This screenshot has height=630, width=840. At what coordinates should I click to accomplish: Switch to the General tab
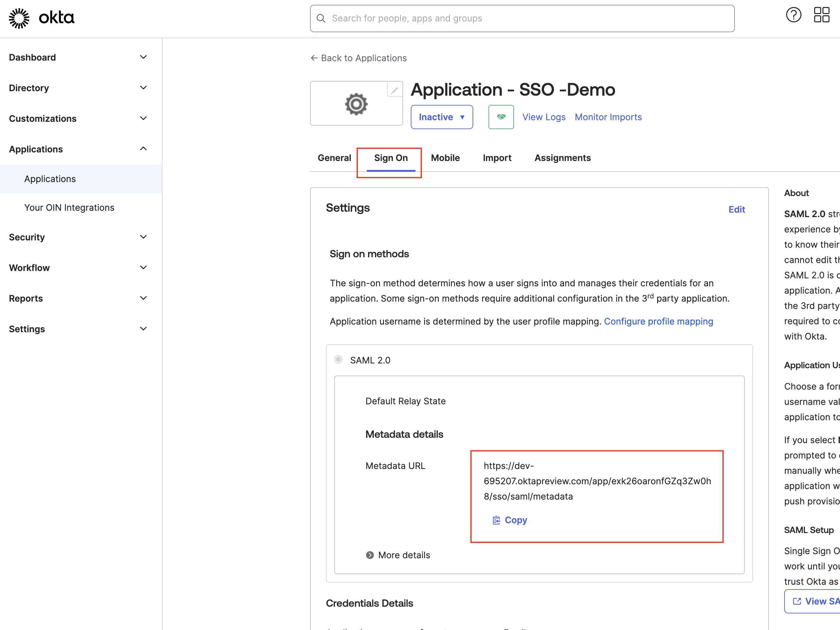(334, 158)
